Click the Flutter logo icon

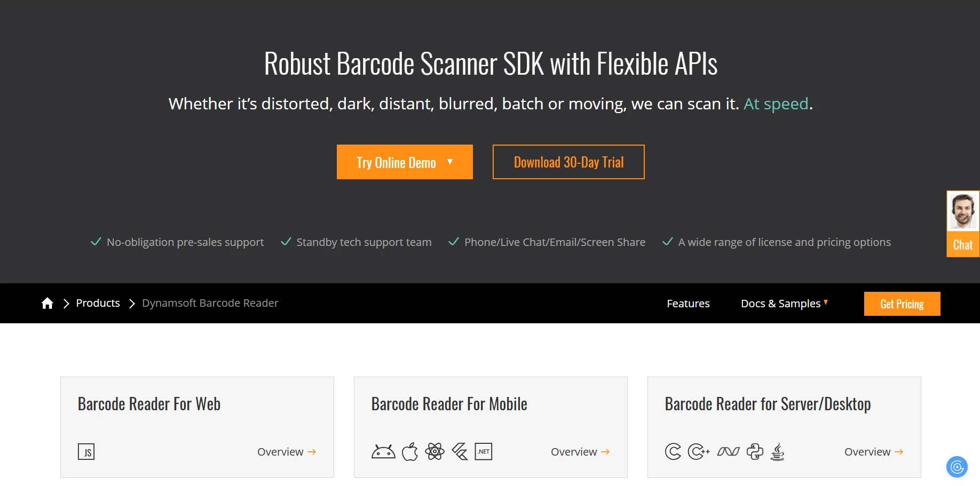click(x=460, y=452)
